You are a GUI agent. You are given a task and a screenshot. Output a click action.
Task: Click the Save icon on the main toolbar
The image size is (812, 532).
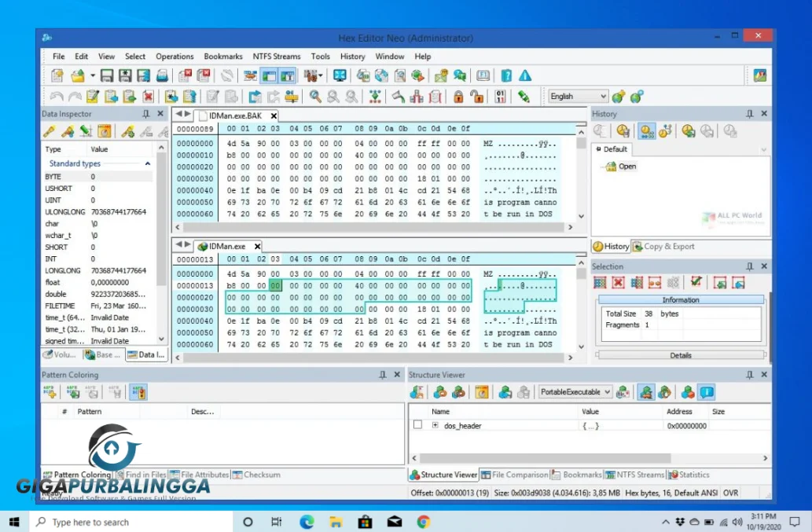pos(108,75)
